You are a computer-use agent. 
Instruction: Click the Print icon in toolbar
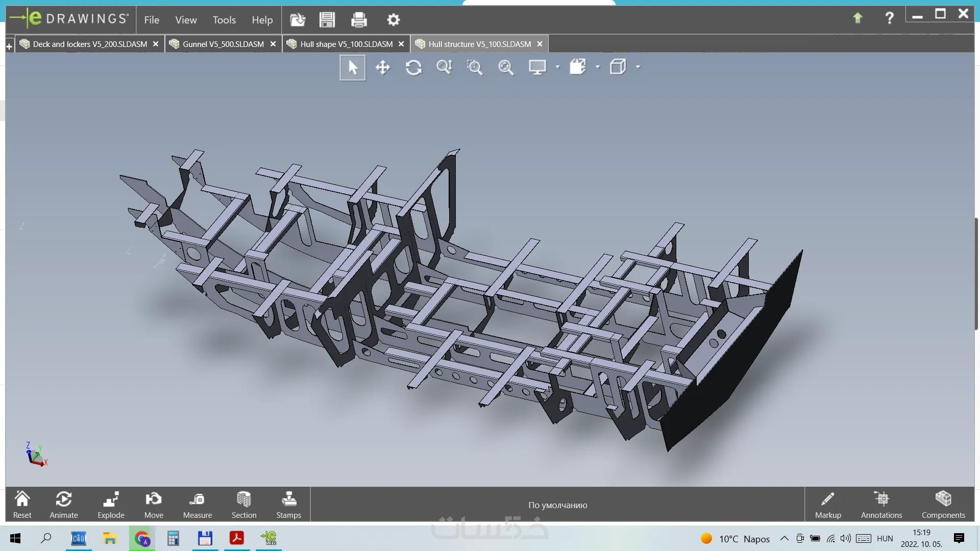point(359,20)
